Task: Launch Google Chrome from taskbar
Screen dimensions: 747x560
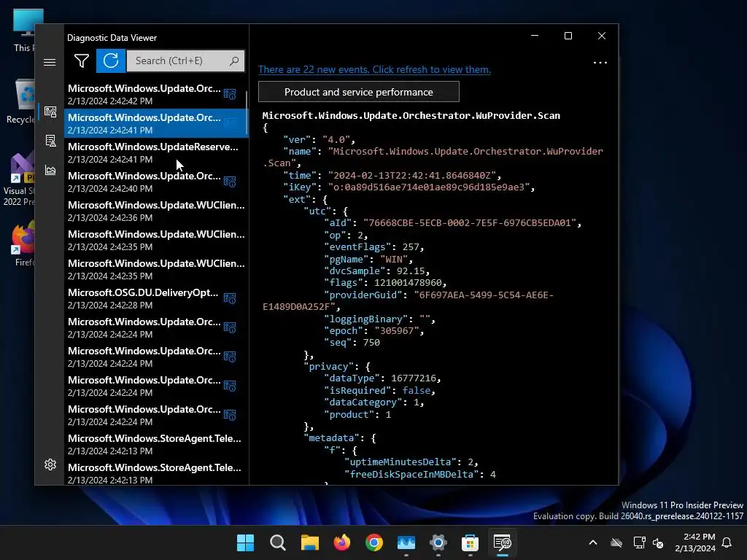Action: tap(374, 542)
